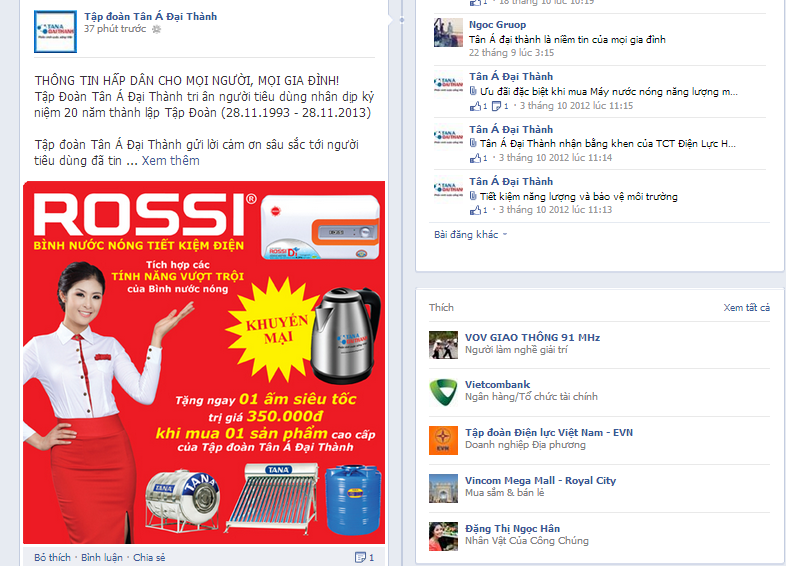Expand post text with Xem thêm
The width and height of the screenshot is (791, 568).
click(x=171, y=161)
